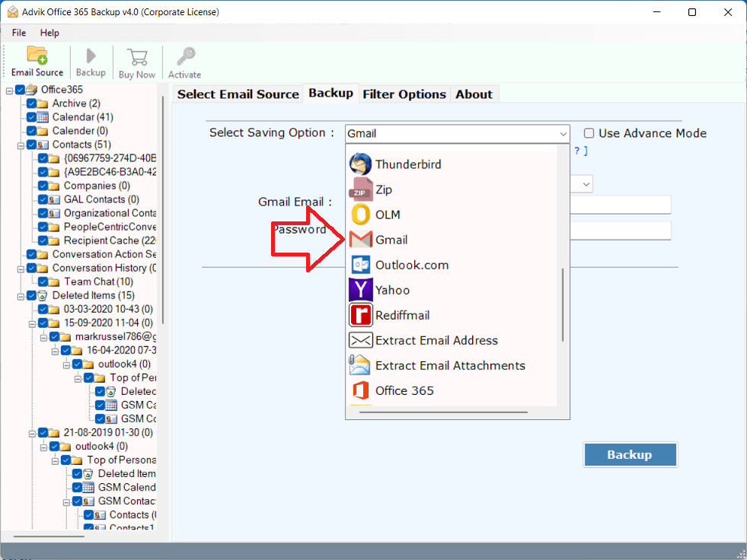Screen dimensions: 747x560
Task: Choose the Outlook.com icon option
Action: coord(360,265)
